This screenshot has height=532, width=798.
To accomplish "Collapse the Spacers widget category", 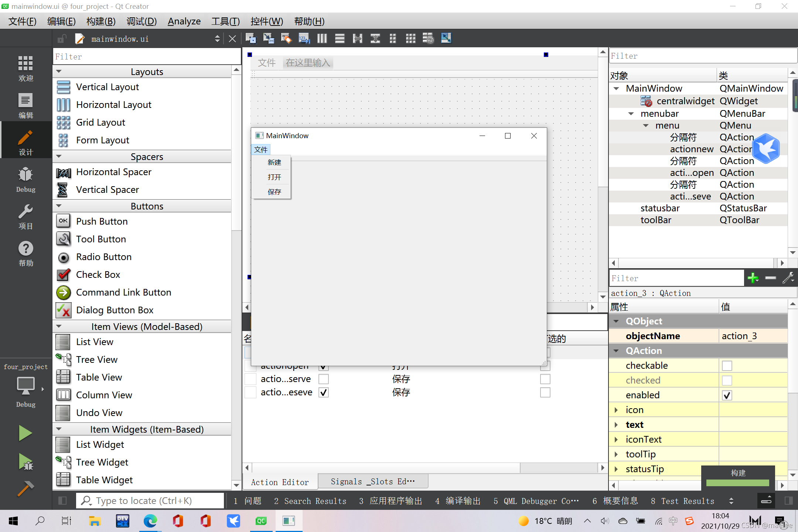I will pyautogui.click(x=59, y=157).
